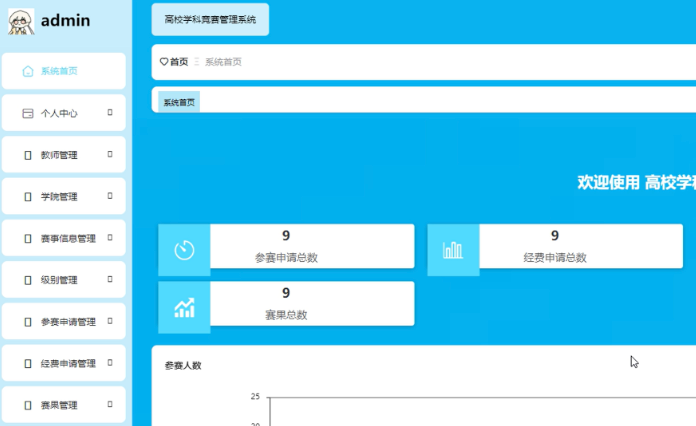Expand the 赛事信息管理 submenu arrow
Viewport: 696px width, 426px height.
[110, 238]
